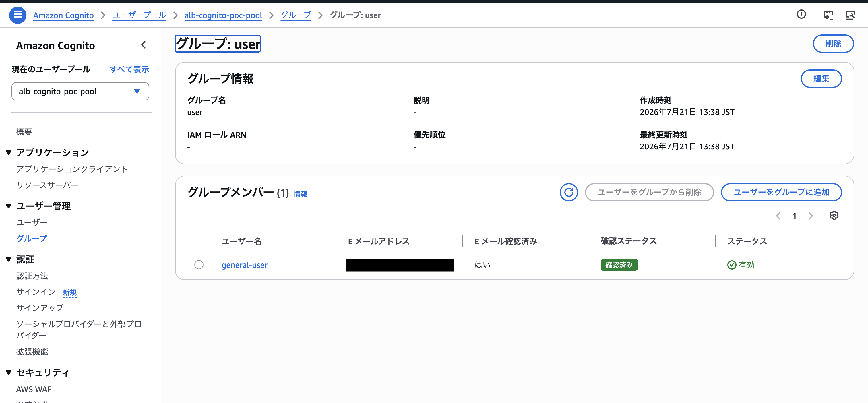
Task: Go to previous page of group members
Action: [x=778, y=216]
